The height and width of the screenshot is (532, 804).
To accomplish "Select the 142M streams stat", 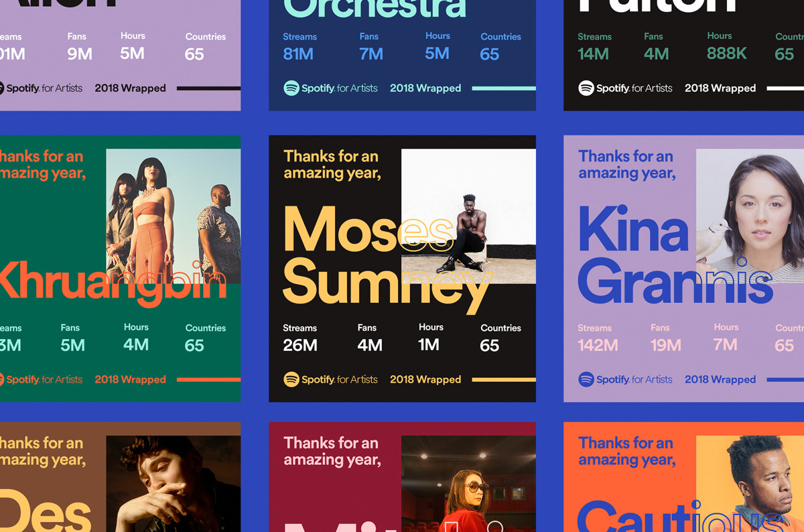I will coord(598,345).
